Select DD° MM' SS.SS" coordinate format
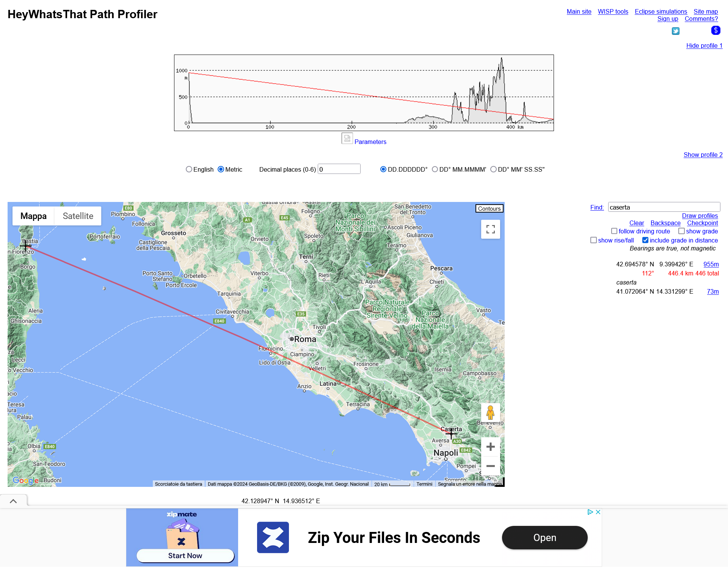The image size is (728, 574). click(x=493, y=169)
